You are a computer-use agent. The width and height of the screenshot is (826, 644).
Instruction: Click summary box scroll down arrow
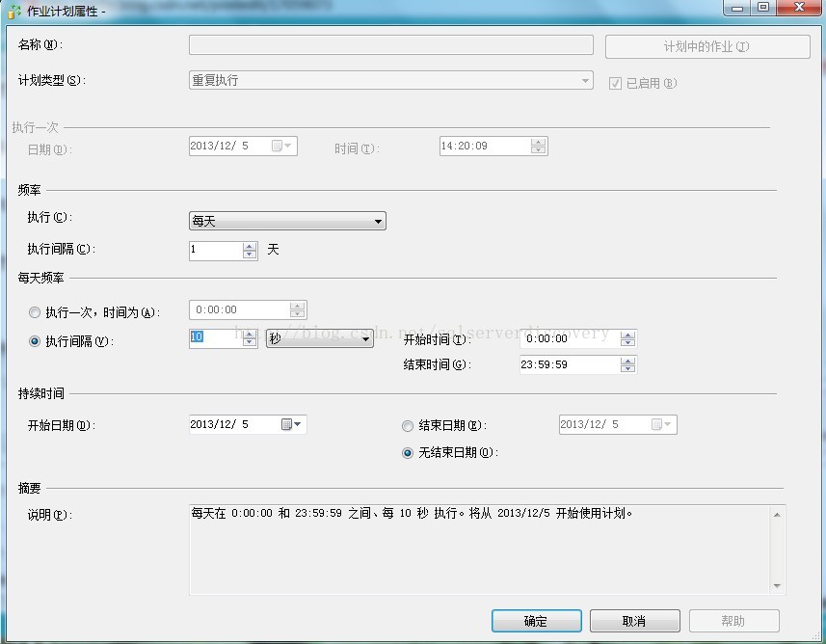tap(777, 586)
